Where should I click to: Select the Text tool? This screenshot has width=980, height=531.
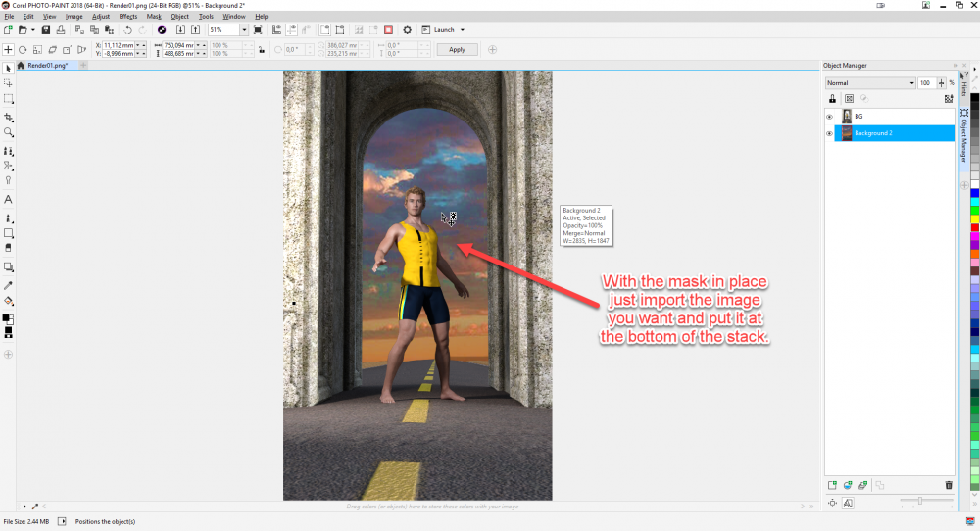[8, 199]
